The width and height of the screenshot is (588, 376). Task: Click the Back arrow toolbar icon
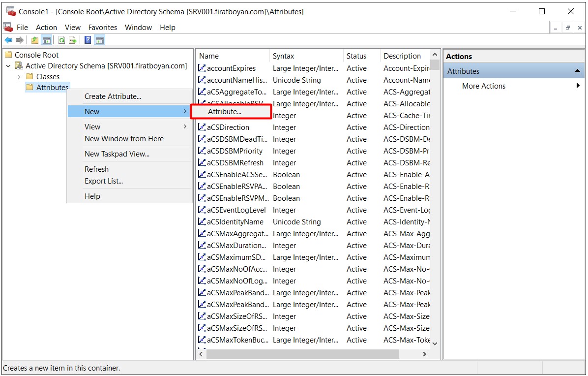click(8, 40)
